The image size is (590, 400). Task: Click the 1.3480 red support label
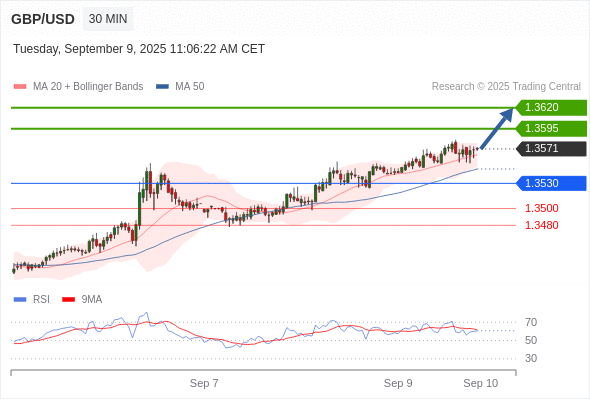(x=541, y=225)
